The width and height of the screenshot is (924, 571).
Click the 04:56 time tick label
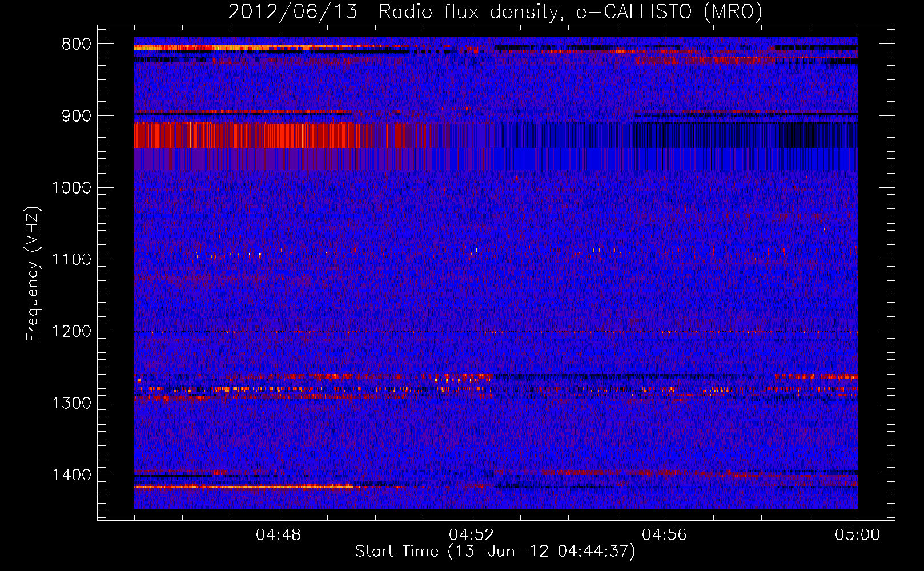pos(665,535)
